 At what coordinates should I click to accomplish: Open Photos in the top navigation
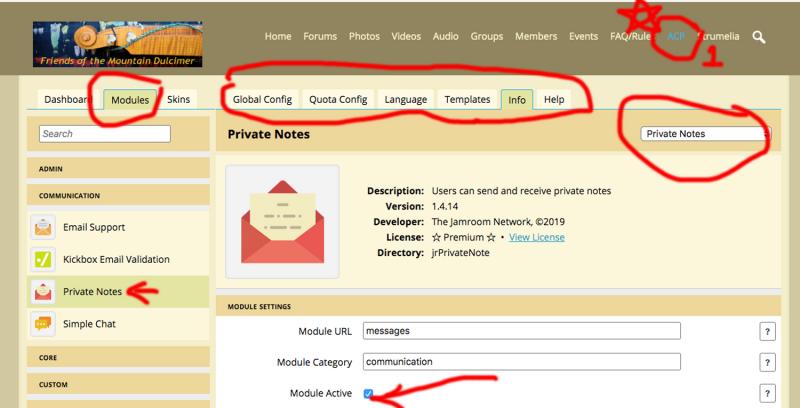tap(364, 36)
